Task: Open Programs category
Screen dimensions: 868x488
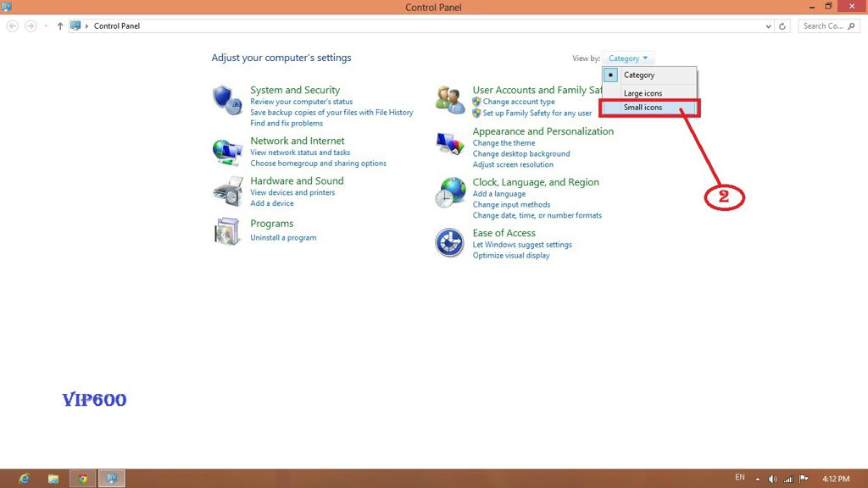Action: pyautogui.click(x=272, y=224)
